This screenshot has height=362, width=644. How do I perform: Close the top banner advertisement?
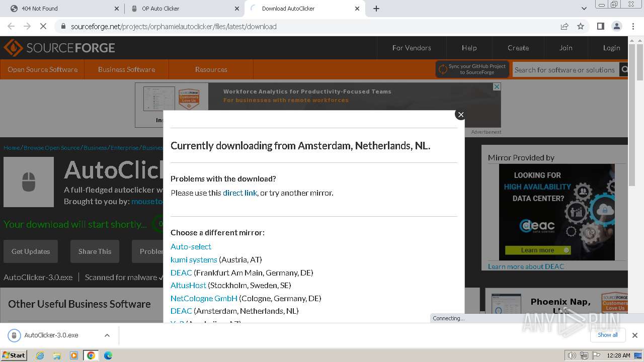coord(497,86)
